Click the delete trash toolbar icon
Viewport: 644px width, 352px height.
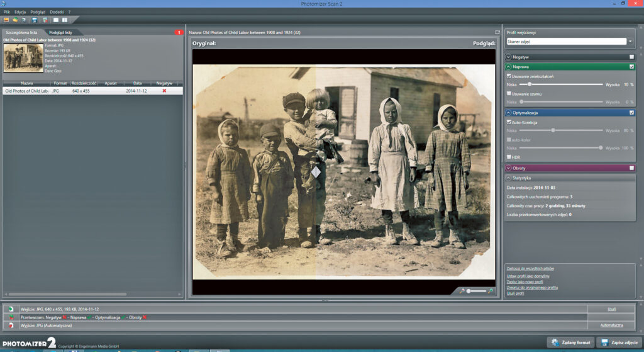[45, 20]
